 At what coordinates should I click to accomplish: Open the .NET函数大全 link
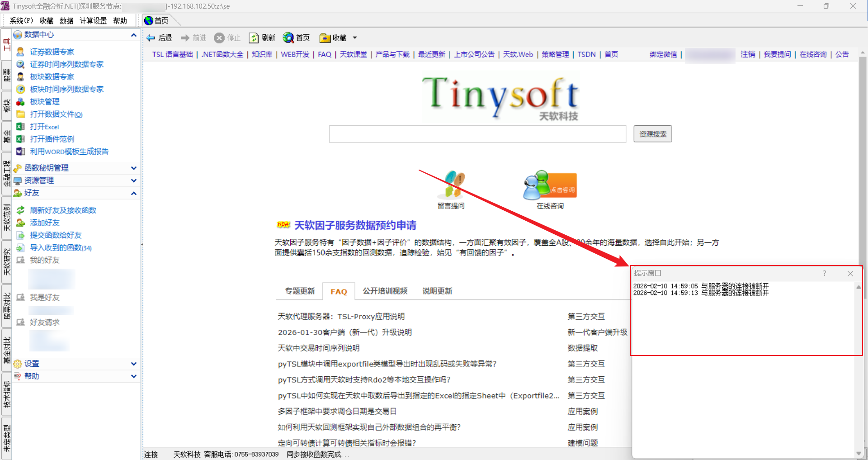222,55
